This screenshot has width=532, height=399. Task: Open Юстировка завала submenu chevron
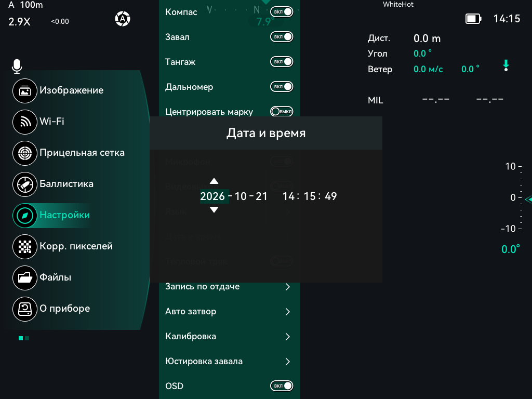click(x=288, y=362)
